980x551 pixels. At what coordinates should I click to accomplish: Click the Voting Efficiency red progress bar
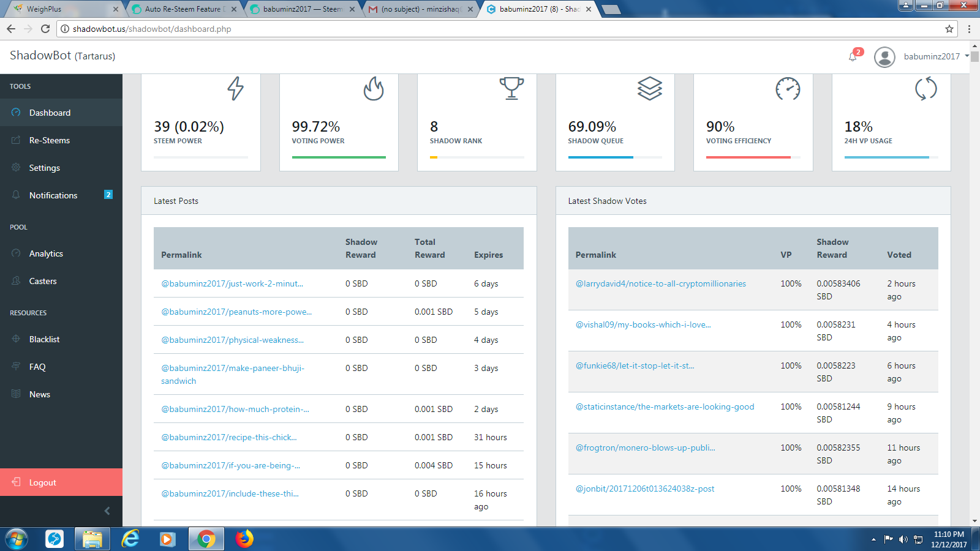coord(748,157)
